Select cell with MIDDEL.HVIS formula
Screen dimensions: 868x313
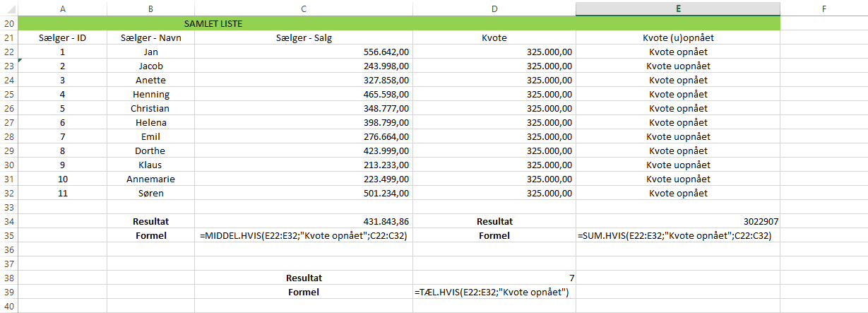click(x=303, y=235)
